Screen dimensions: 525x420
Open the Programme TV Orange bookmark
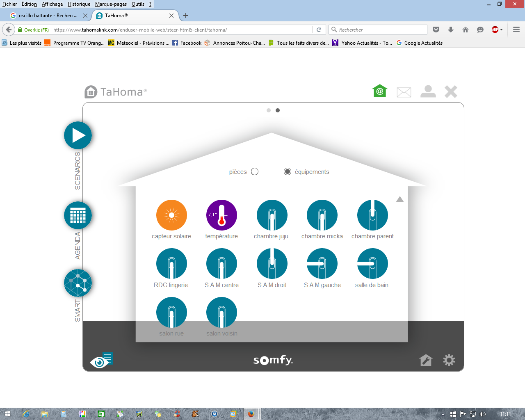pyautogui.click(x=74, y=43)
